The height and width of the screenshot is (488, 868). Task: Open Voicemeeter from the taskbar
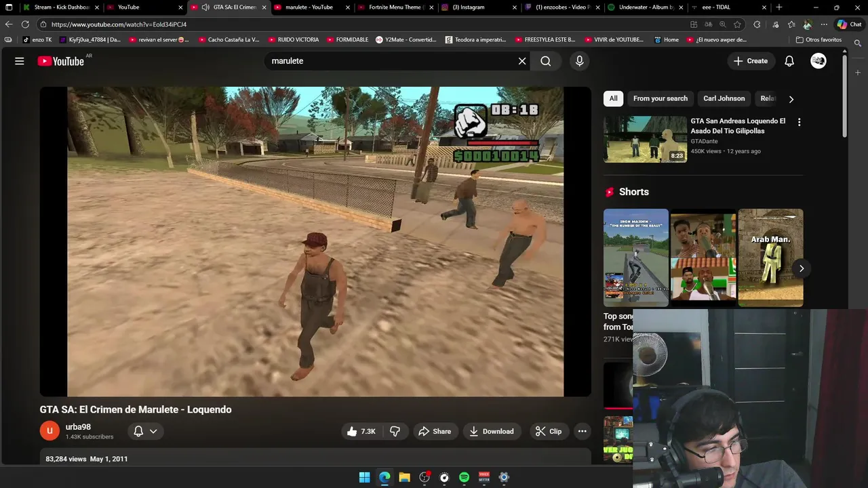pyautogui.click(x=484, y=477)
